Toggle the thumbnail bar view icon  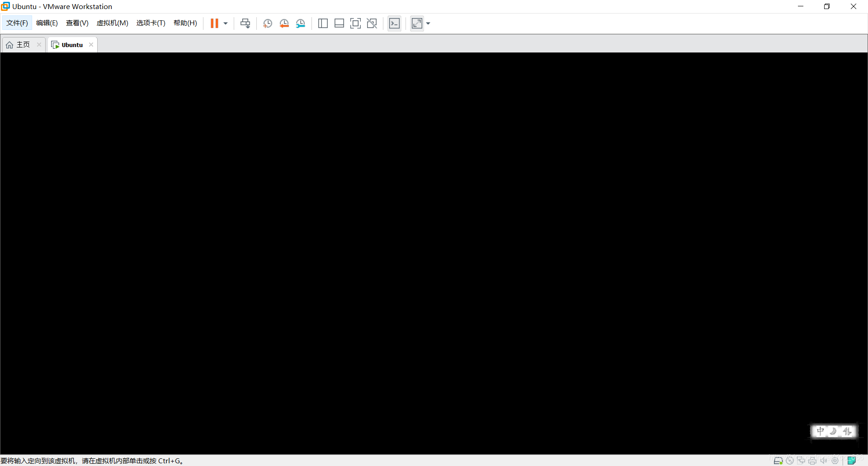point(340,24)
